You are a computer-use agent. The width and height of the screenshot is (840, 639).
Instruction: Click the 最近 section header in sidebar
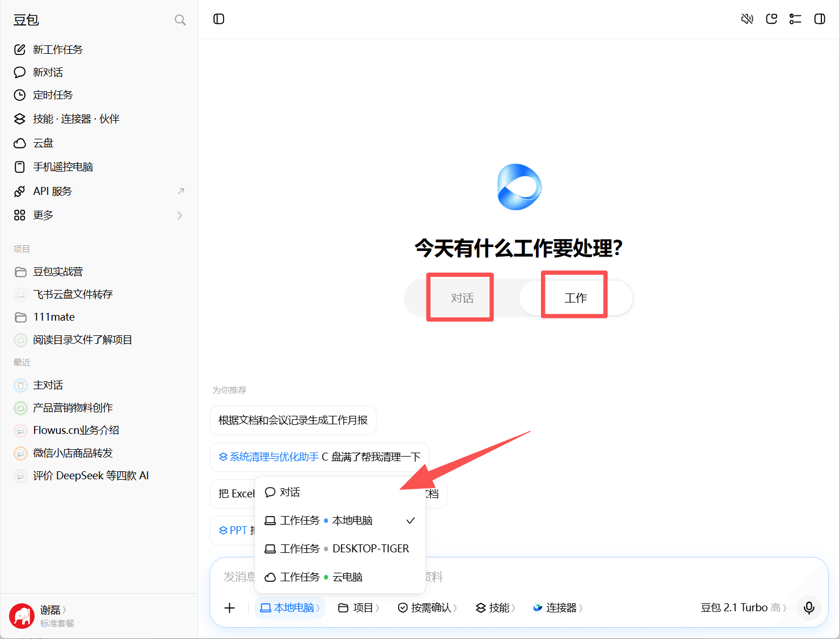[22, 363]
